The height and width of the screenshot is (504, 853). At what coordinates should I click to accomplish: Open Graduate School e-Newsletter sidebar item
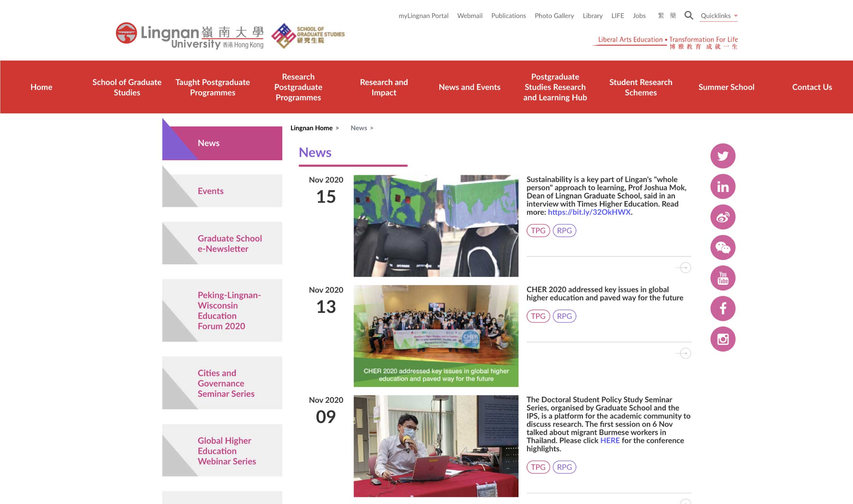coord(230,244)
